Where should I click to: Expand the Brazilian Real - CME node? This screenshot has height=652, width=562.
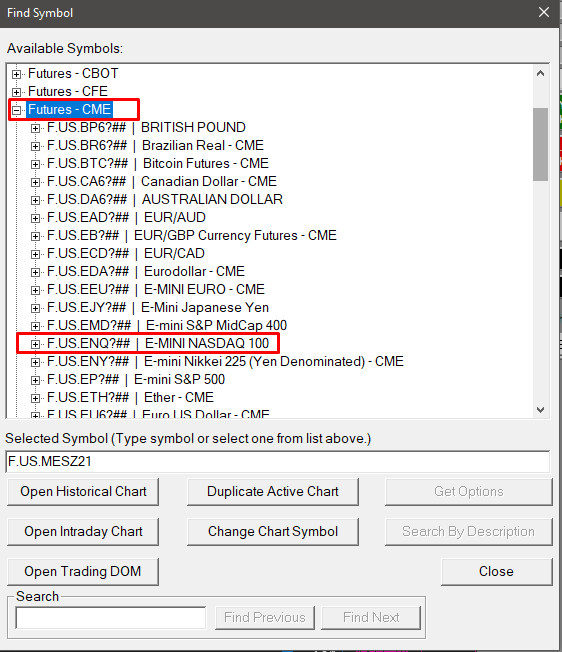[x=35, y=146]
